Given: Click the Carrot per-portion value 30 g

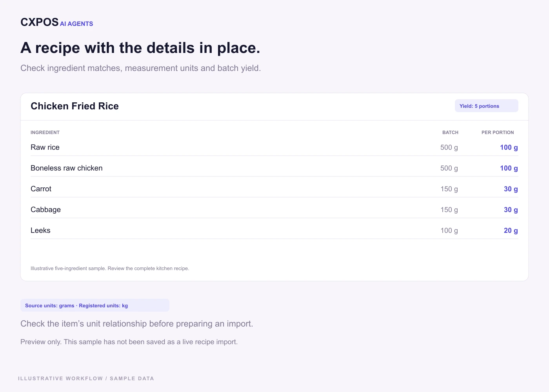Looking at the screenshot, I should coord(511,189).
